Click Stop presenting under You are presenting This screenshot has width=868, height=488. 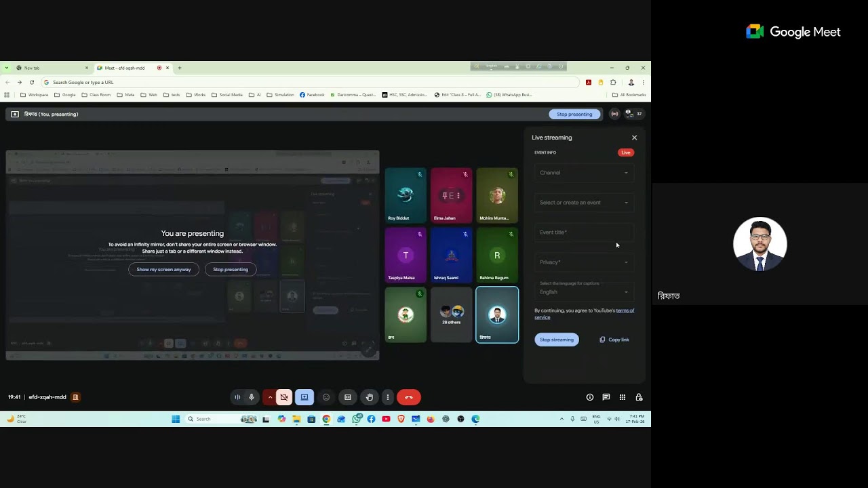231,269
